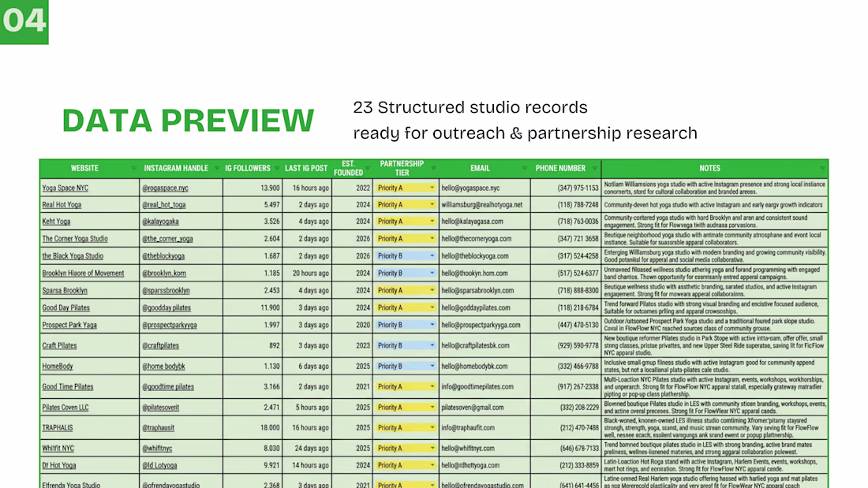Image resolution: width=868 pixels, height=488 pixels.
Task: Open Brooklyn Hiaore of Movement link
Action: click(x=83, y=273)
